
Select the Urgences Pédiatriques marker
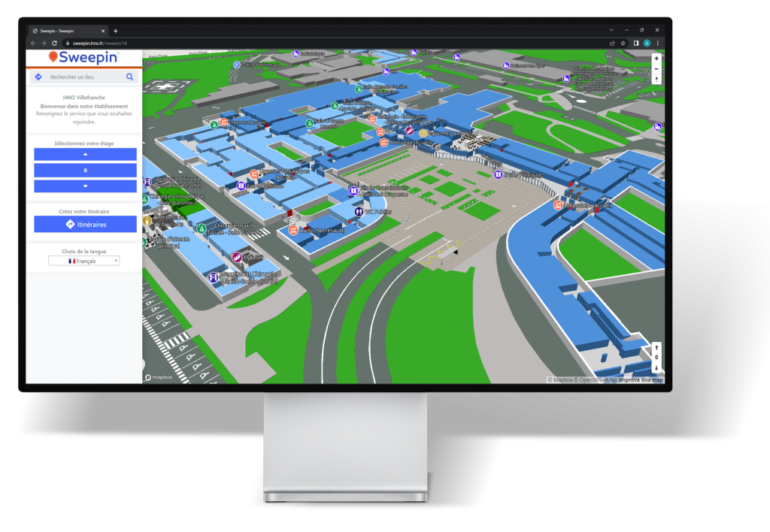(254, 174)
